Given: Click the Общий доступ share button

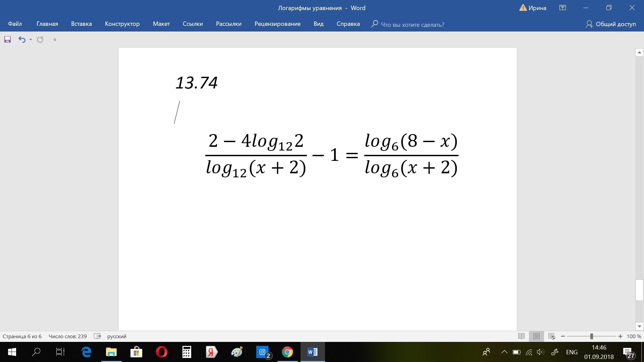Looking at the screenshot, I should click(611, 24).
